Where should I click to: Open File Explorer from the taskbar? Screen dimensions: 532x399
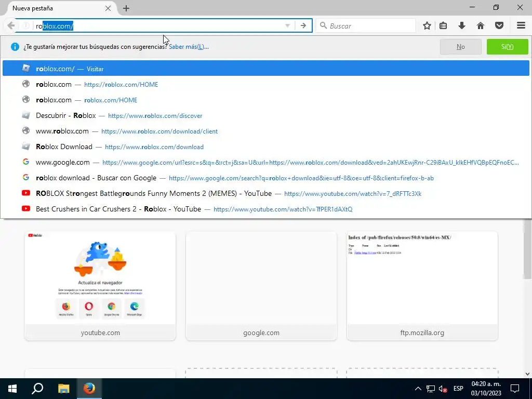[x=63, y=389]
